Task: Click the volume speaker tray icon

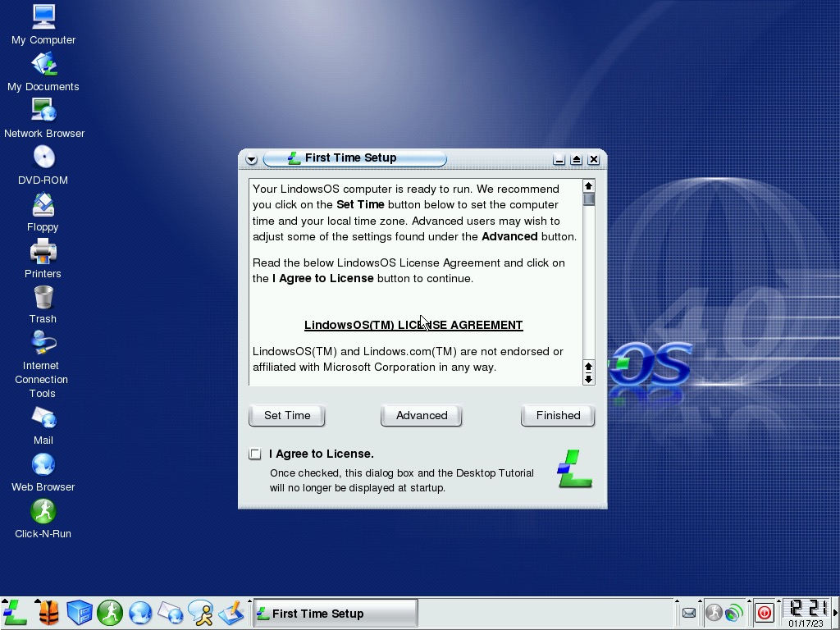Action: [x=734, y=613]
